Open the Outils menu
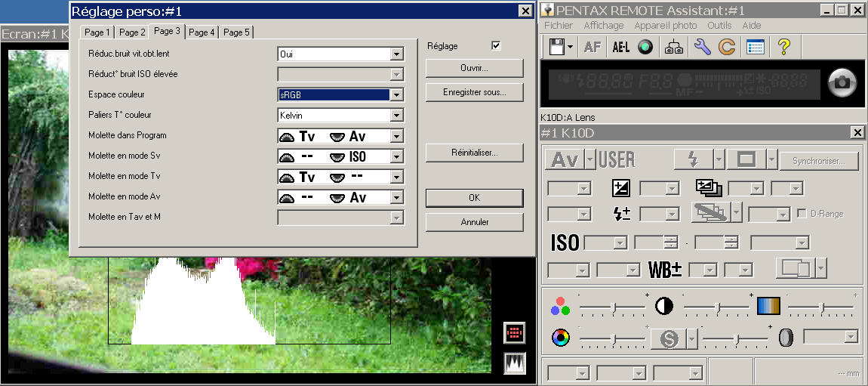Screen dimensions: 868x386 pyautogui.click(x=719, y=26)
